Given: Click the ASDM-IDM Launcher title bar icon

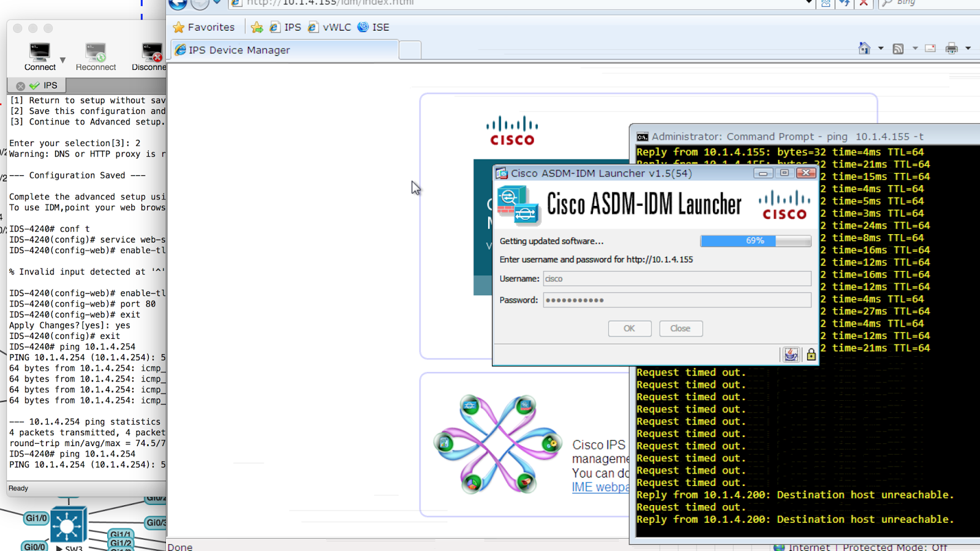Looking at the screenshot, I should [502, 173].
